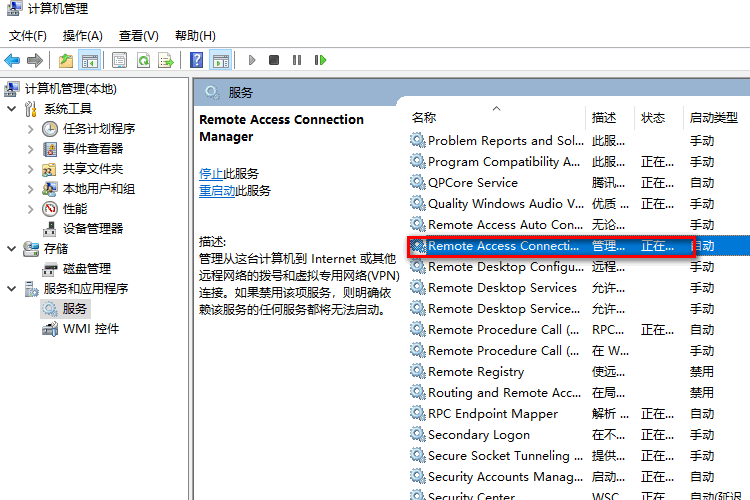Expand the 共享文件夹 node arrow
The width and height of the screenshot is (750, 500).
tap(31, 169)
